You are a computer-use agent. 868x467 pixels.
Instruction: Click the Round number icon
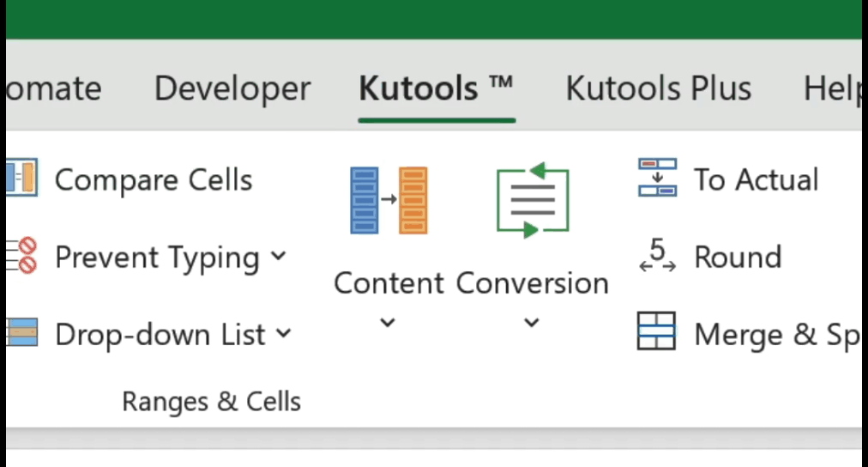(657, 255)
